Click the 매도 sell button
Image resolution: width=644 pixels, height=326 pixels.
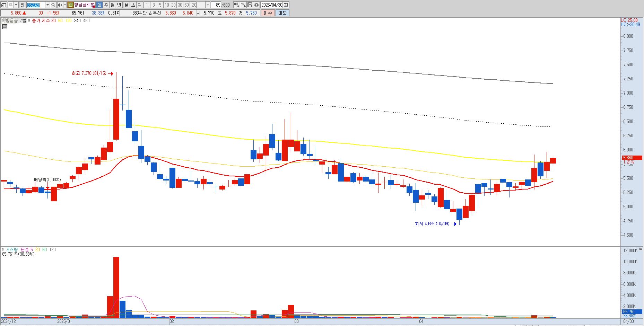click(x=282, y=13)
